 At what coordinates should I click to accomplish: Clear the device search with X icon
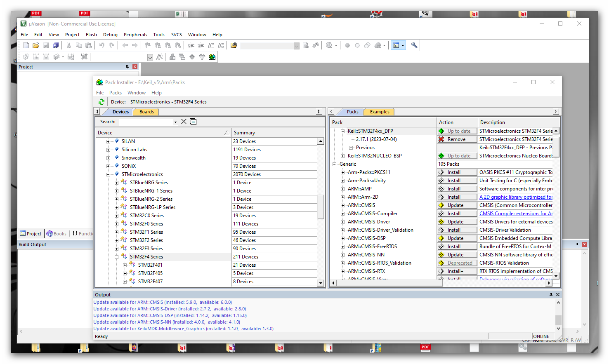coord(184,122)
